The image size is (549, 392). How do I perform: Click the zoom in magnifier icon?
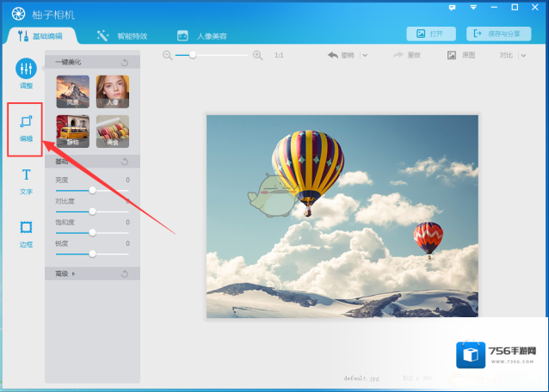(x=257, y=55)
